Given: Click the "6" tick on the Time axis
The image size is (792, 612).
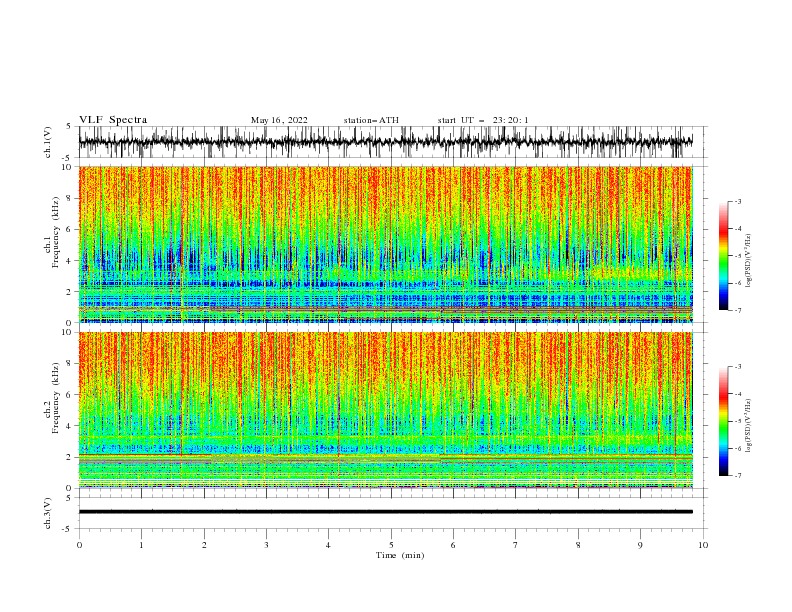Looking at the screenshot, I should (x=453, y=545).
